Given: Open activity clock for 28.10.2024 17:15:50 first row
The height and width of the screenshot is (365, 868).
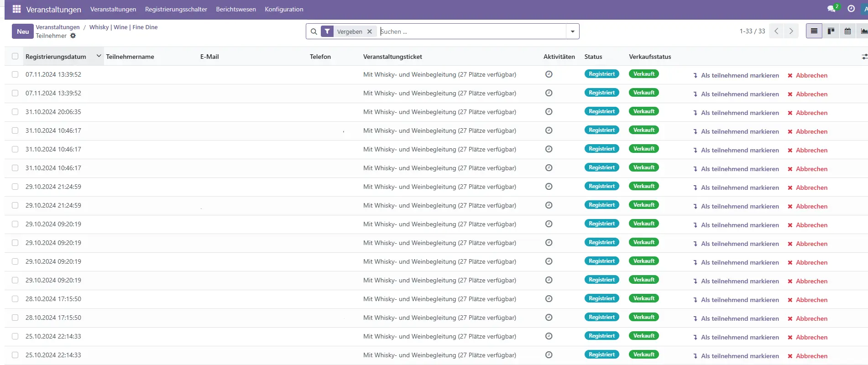Looking at the screenshot, I should pyautogui.click(x=549, y=298).
